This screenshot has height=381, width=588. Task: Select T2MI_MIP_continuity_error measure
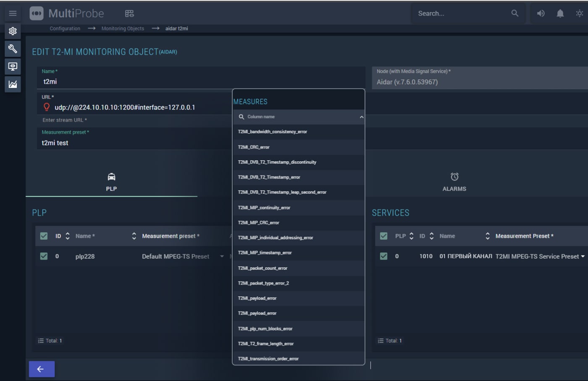click(x=299, y=207)
